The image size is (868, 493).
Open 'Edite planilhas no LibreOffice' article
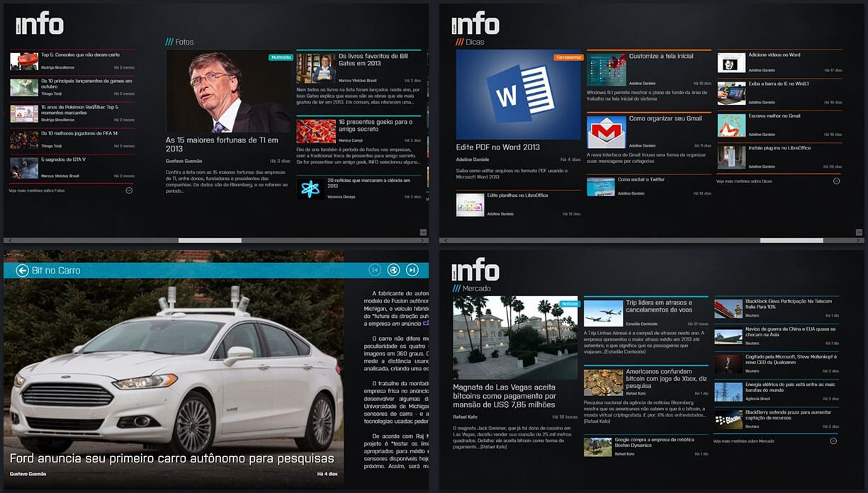[517, 195]
